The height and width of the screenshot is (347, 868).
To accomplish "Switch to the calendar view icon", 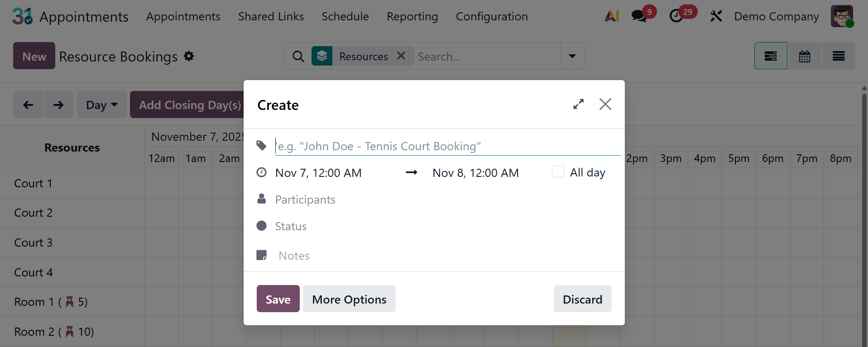I will (x=805, y=56).
